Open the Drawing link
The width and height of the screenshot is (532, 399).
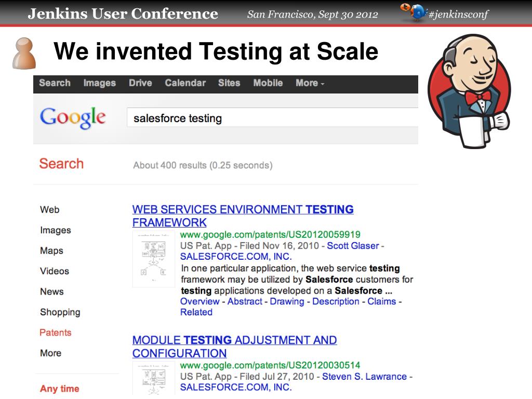coord(287,301)
